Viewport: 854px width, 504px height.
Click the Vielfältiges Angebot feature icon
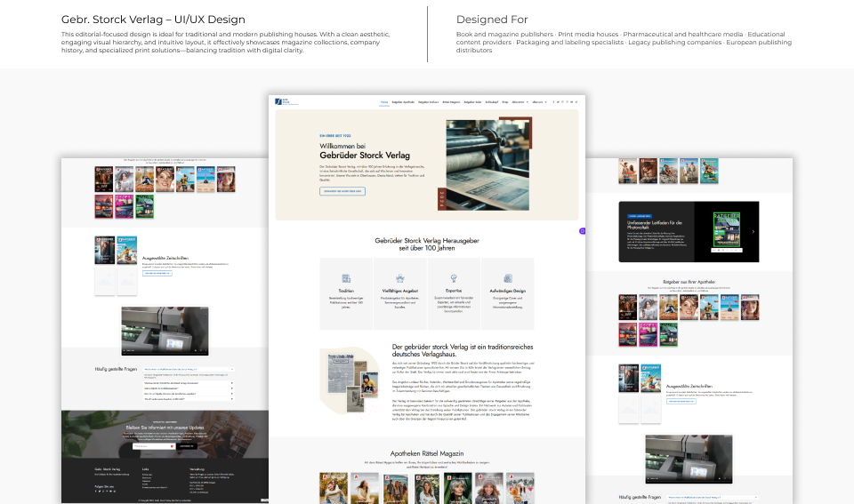399,279
